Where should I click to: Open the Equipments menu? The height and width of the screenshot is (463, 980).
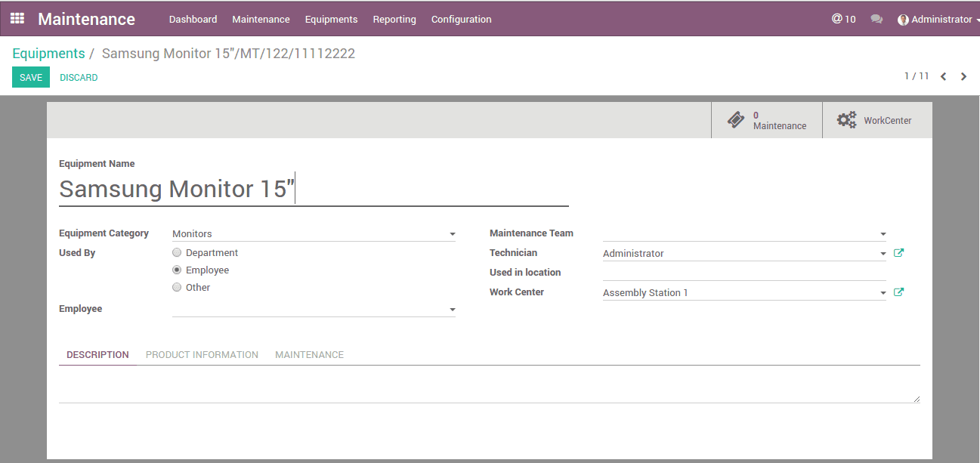(x=331, y=20)
